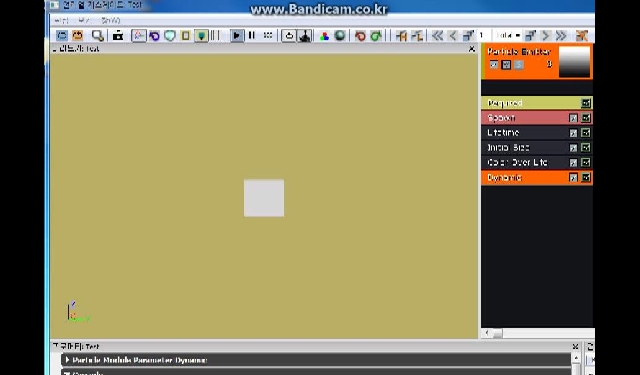This screenshot has height=375, width=640.
Task: Expand Particle Module Parameter Dynamic properties section
Action: click(x=317, y=360)
